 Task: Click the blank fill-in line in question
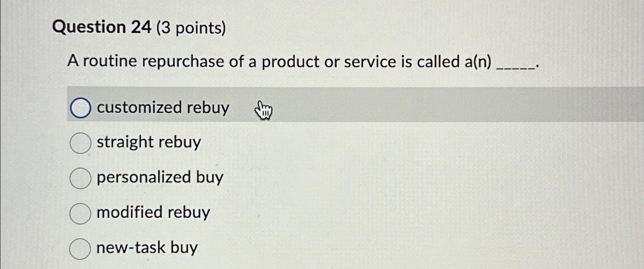tap(517, 66)
